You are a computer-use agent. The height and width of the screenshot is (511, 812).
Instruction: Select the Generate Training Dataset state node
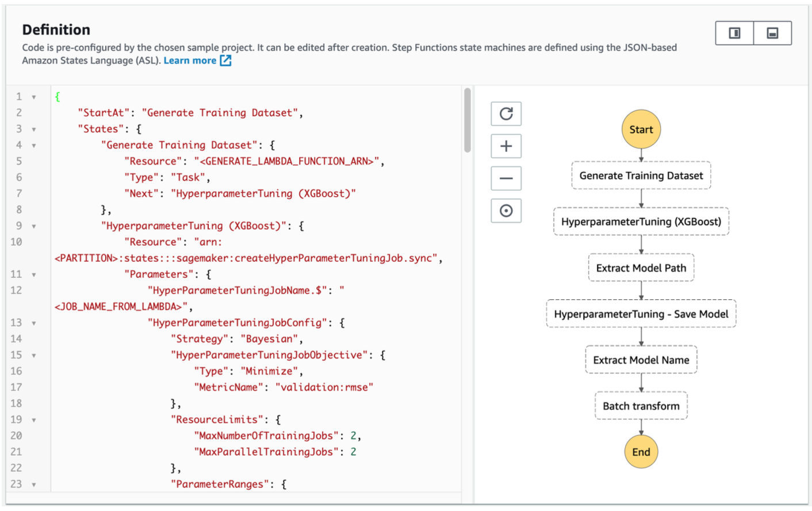click(641, 176)
